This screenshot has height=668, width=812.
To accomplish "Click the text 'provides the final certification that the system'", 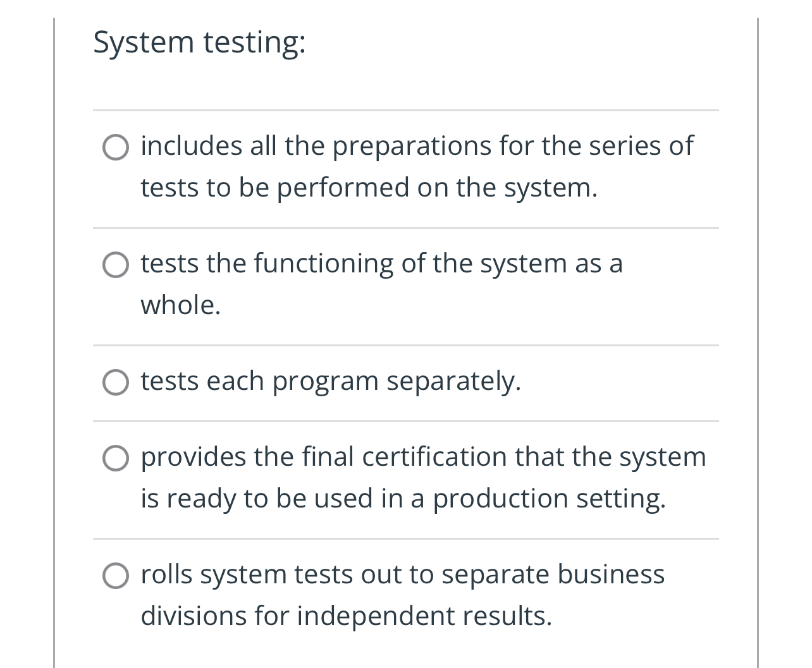I will 423,457.
